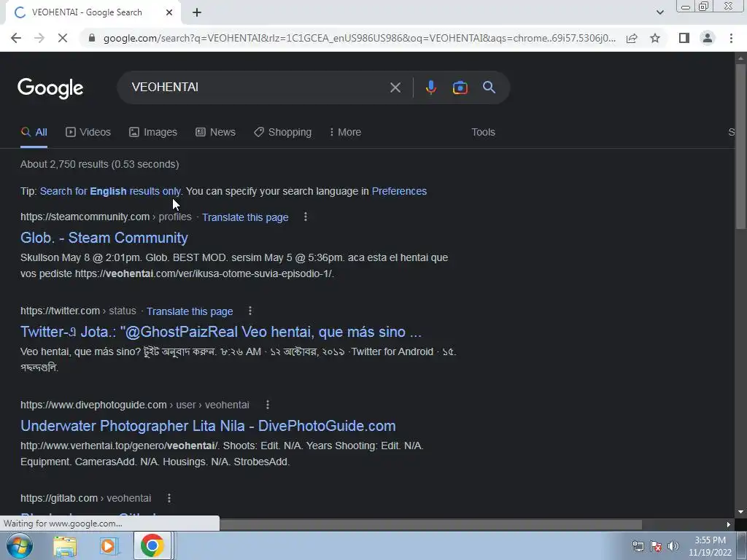
Task: Open Chrome's three-dot menu
Action: click(731, 38)
